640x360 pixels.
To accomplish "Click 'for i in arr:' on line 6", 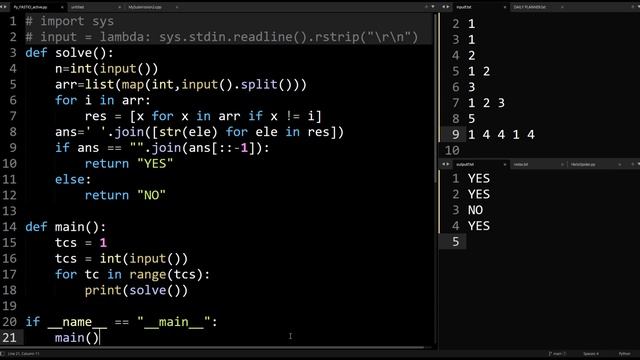I will pos(103,100).
